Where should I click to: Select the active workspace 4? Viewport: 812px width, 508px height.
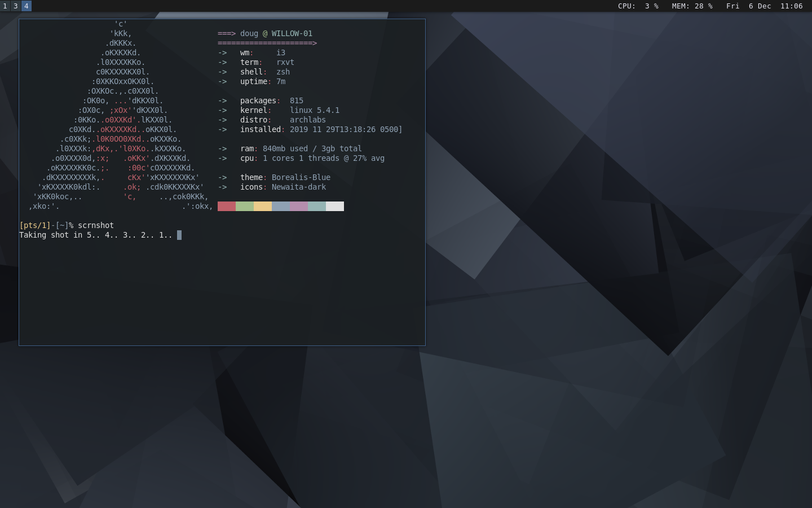[x=26, y=6]
